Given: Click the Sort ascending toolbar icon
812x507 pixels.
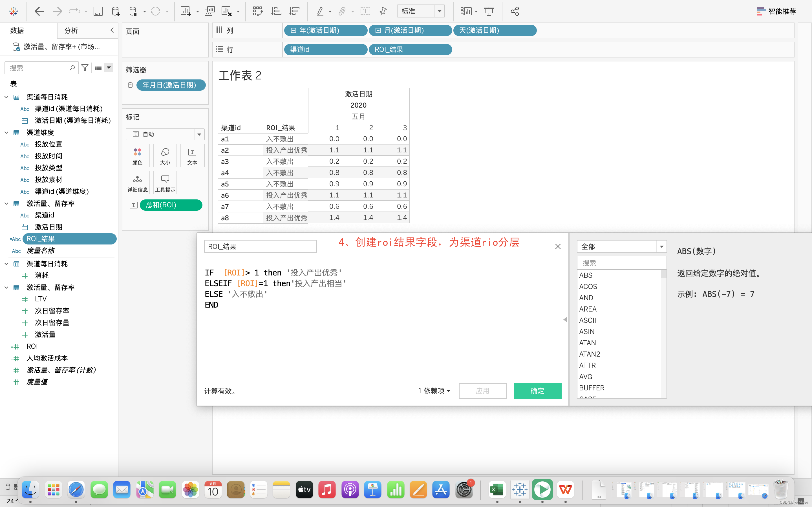Looking at the screenshot, I should tap(276, 11).
